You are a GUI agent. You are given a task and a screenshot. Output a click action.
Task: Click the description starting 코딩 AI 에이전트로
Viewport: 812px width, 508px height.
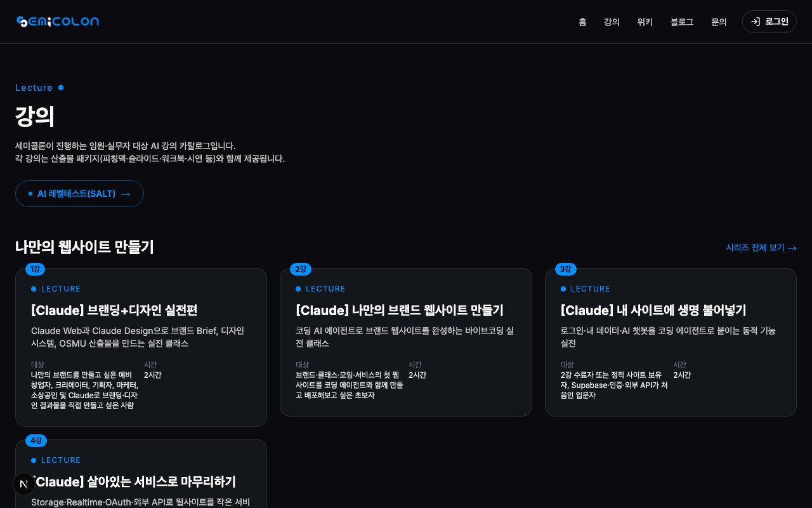point(405,337)
